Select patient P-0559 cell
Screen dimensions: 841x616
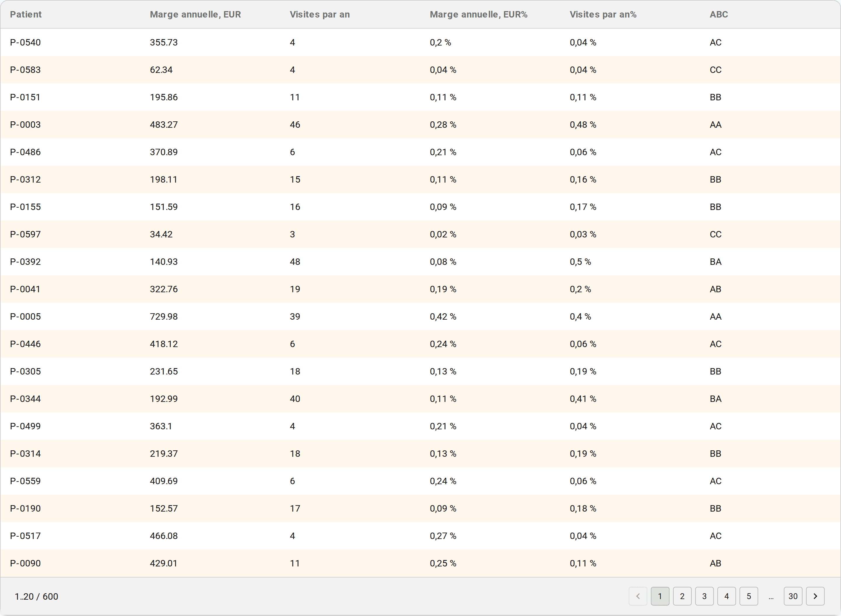point(25,481)
